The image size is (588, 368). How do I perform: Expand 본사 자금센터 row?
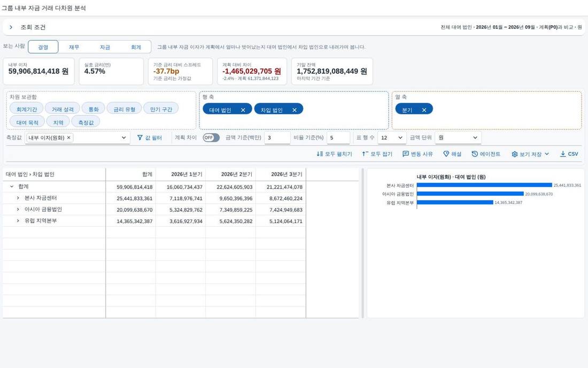click(x=18, y=198)
